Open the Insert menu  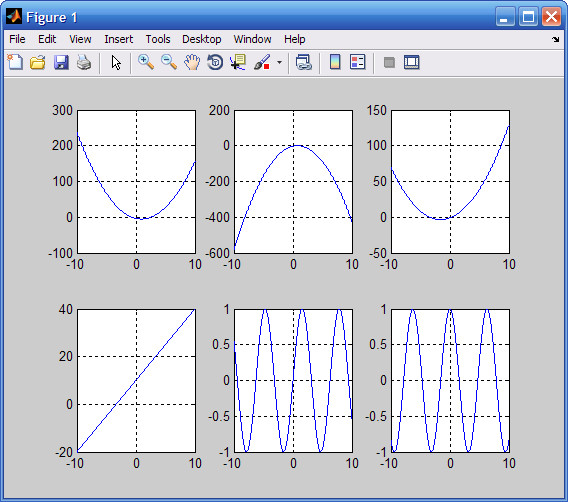pos(118,39)
